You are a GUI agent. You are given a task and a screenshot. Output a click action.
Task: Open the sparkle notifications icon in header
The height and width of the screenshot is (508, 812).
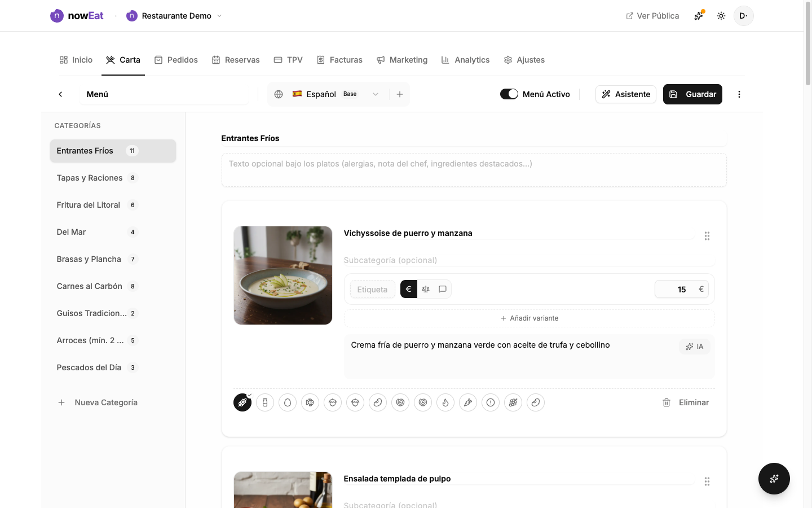click(x=699, y=16)
